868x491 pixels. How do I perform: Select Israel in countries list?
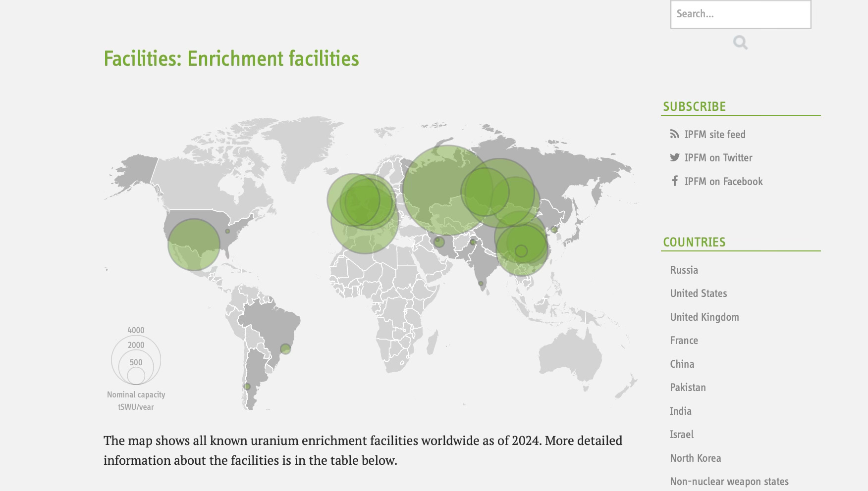[x=681, y=435]
